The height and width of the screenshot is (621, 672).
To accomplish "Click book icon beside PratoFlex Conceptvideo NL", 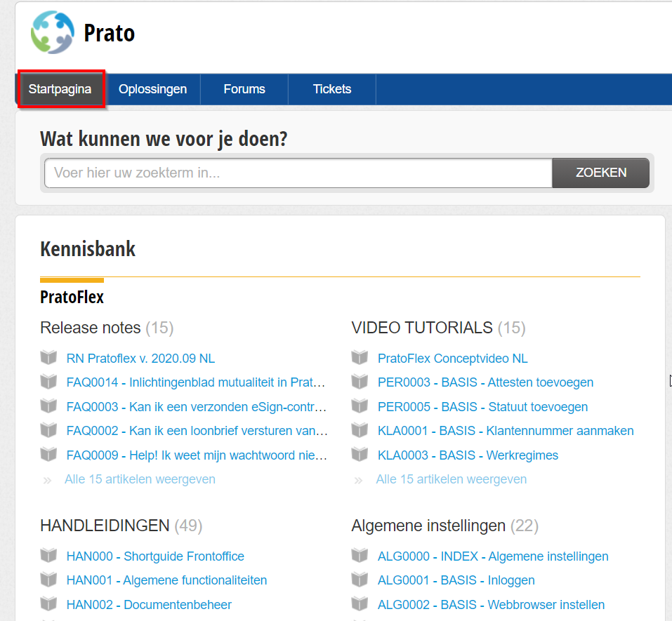I will click(360, 357).
